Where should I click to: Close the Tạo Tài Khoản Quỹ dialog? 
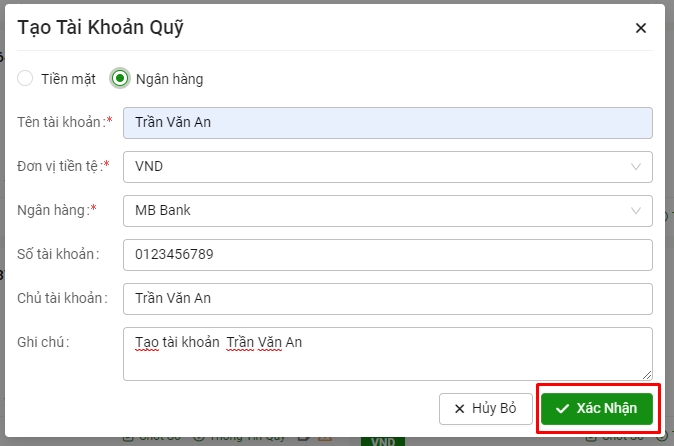point(641,28)
